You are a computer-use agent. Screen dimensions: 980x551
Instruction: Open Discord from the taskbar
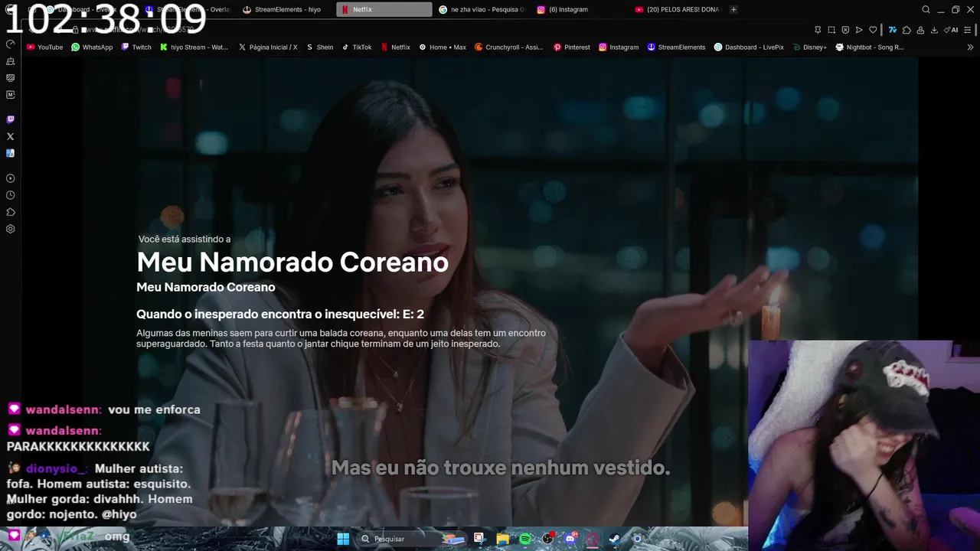pos(570,539)
